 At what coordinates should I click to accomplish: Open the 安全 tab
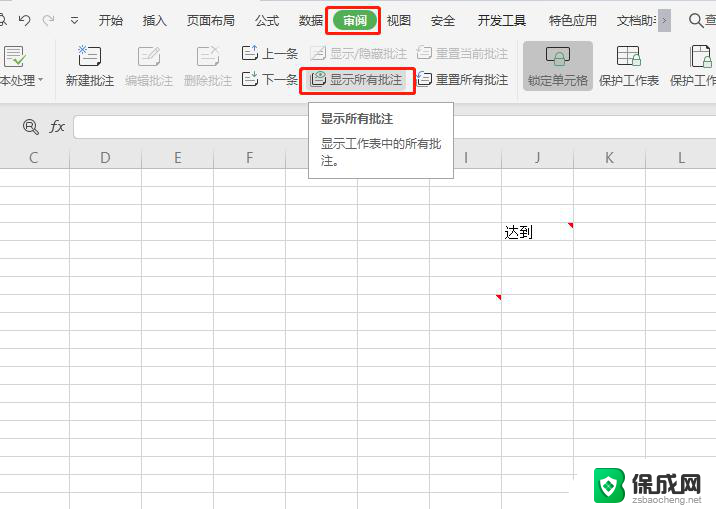point(442,21)
